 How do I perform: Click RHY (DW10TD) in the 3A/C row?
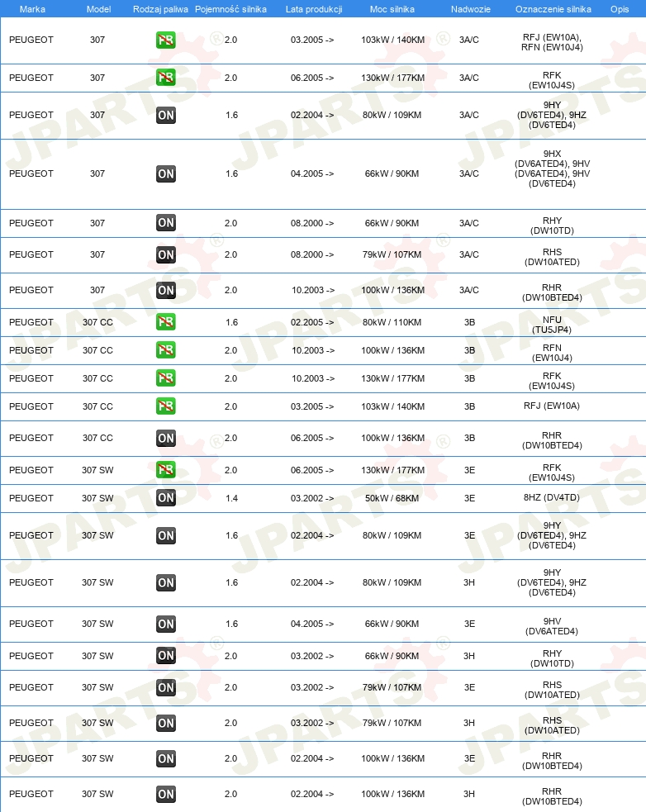(552, 226)
